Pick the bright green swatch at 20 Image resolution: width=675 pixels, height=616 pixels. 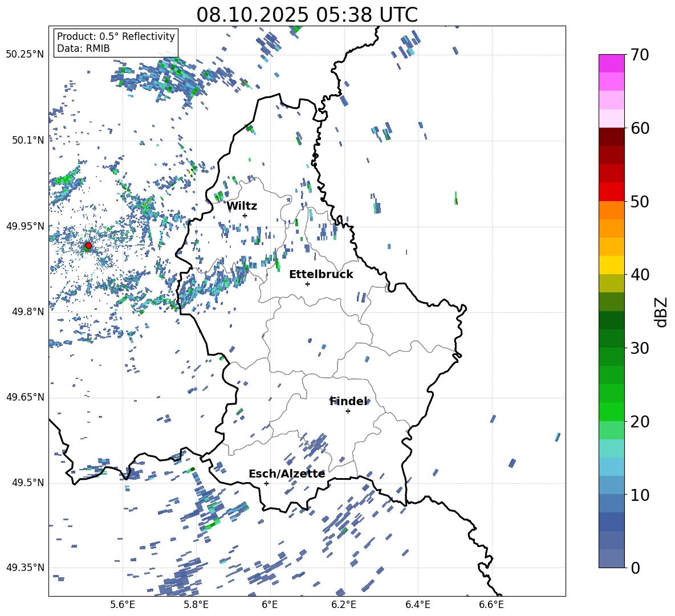pos(612,411)
